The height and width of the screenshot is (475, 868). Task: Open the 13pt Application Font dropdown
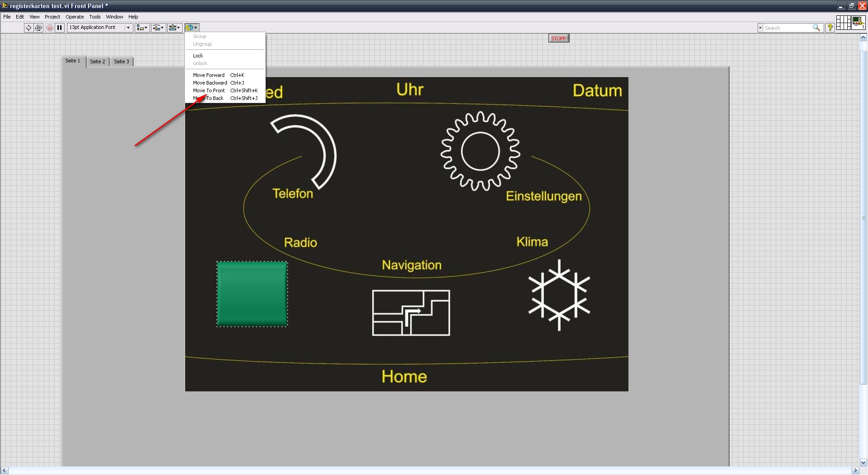coord(100,28)
